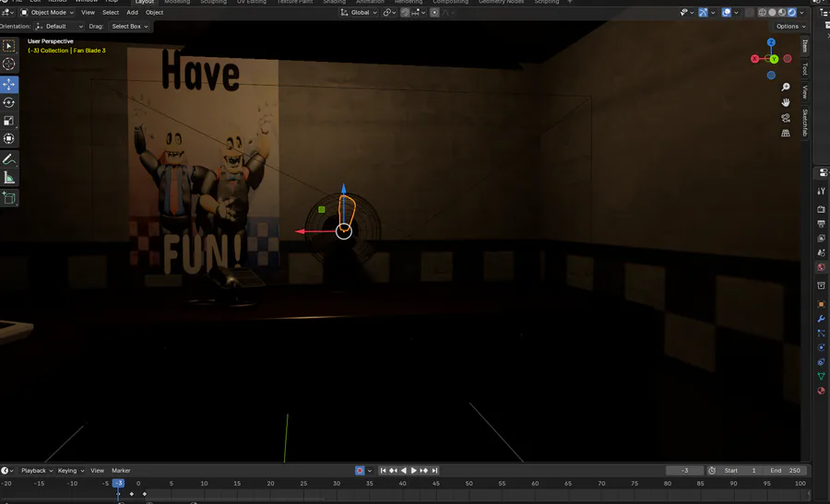Activate the 3D Cursor tool
Image resolution: width=830 pixels, height=504 pixels.
coord(9,64)
